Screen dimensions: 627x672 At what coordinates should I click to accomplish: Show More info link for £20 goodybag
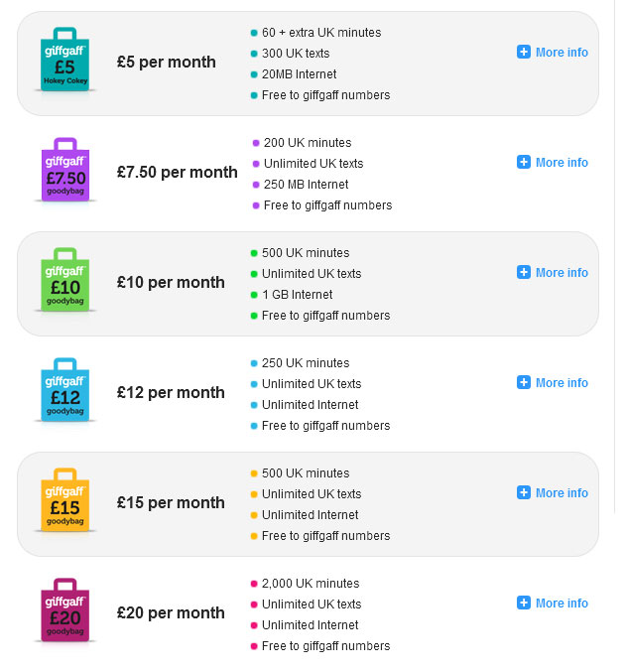coord(562,603)
